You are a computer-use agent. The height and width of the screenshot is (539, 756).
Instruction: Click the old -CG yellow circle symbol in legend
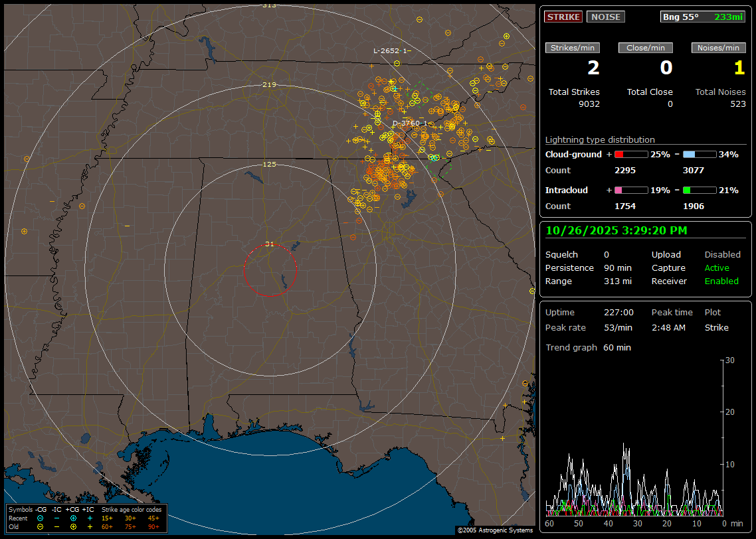(40, 526)
